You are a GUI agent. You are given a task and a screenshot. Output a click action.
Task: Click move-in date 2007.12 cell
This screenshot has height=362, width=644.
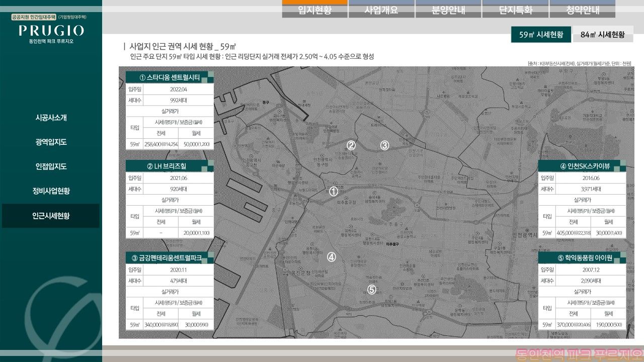coord(591,269)
